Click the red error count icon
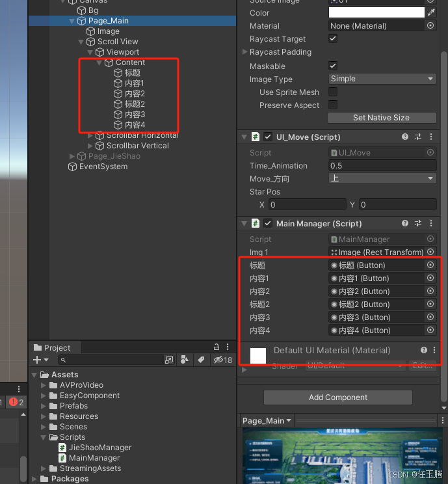Image resolution: width=448 pixels, height=484 pixels. click(x=13, y=402)
